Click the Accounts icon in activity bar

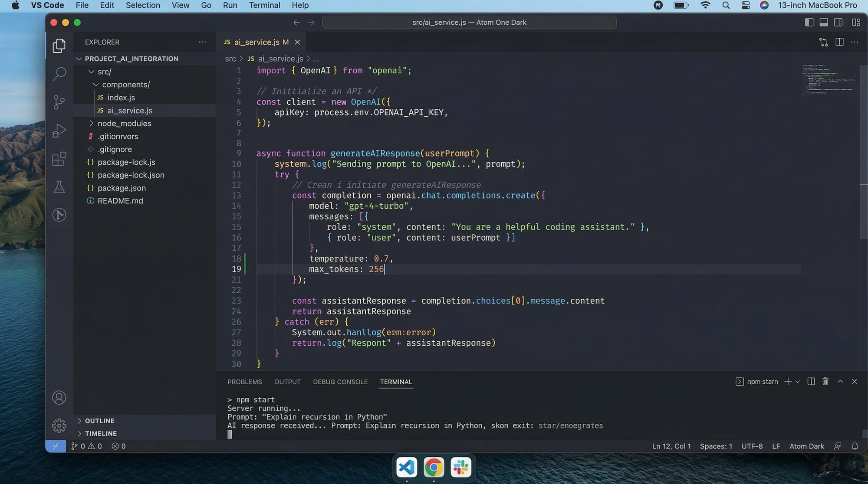[x=59, y=398]
